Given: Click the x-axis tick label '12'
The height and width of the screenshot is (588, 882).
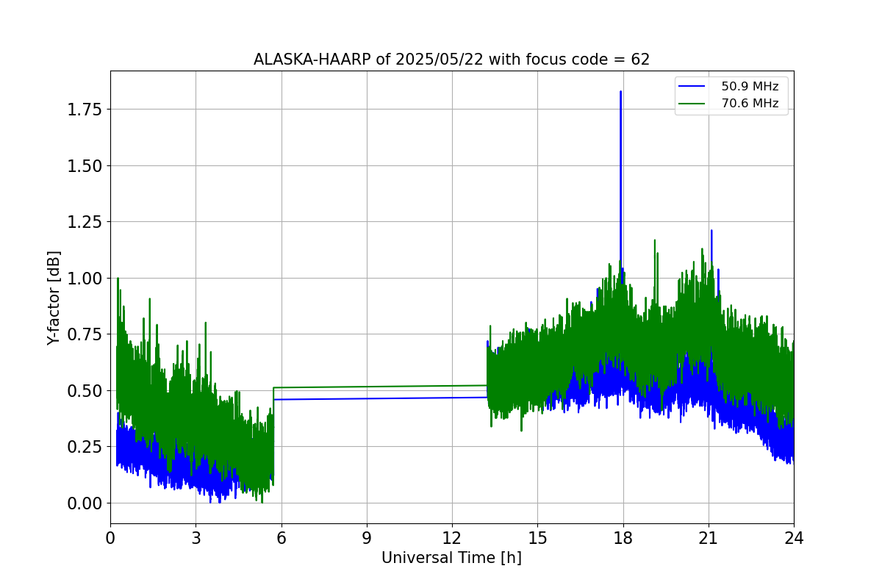Looking at the screenshot, I should (x=452, y=537).
